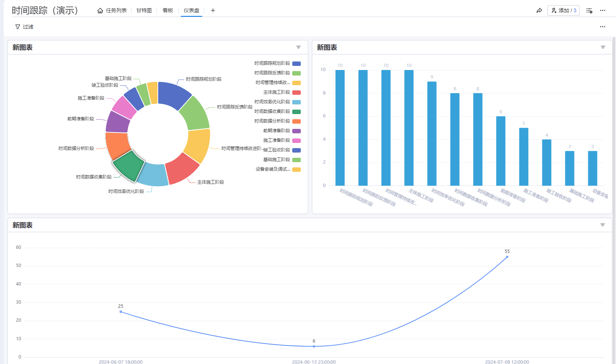Toggle 前期准备阶段 legend entry
This screenshot has width=616, height=364.
click(x=282, y=131)
